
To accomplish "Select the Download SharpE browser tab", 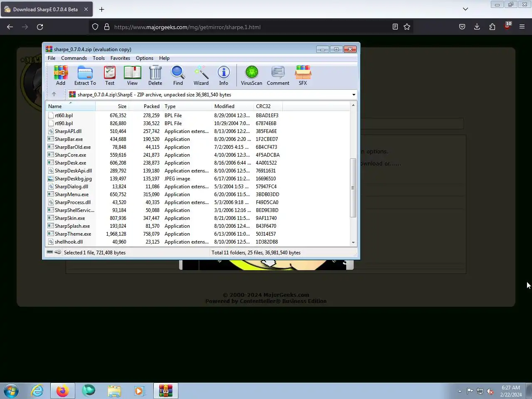I will click(x=46, y=9).
